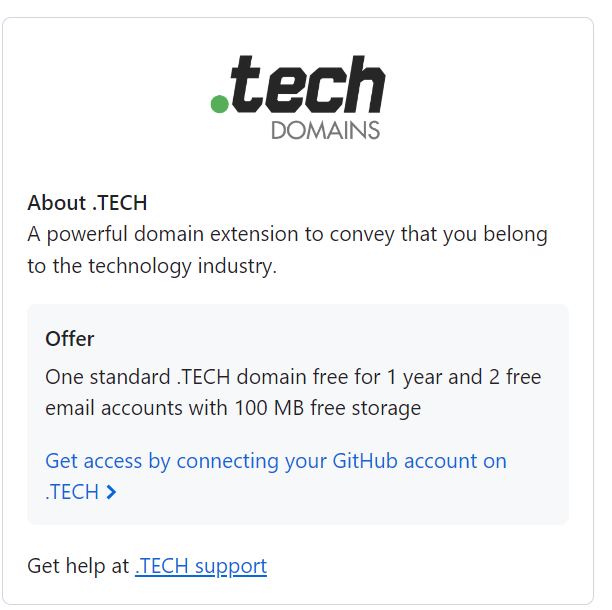Click 'to the technology industry.' text line
Viewport: 612px width, 610px height.
152,266
